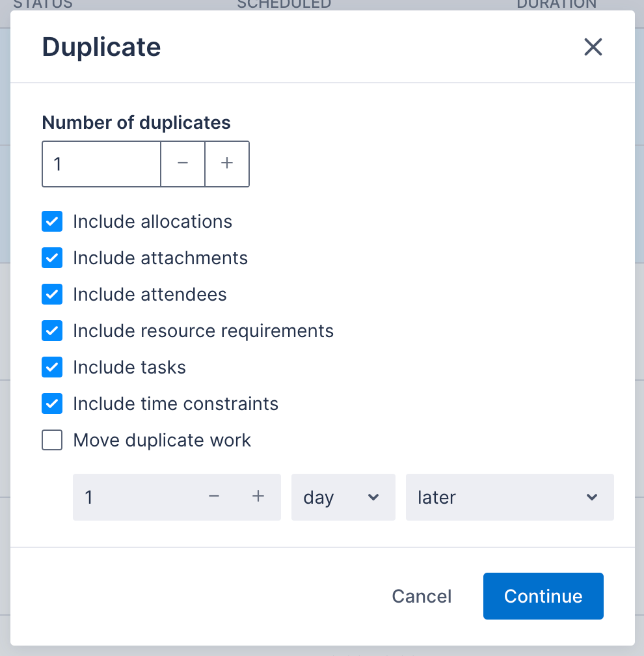This screenshot has width=644, height=656.
Task: Open the later direction dropdown
Action: coord(509,497)
